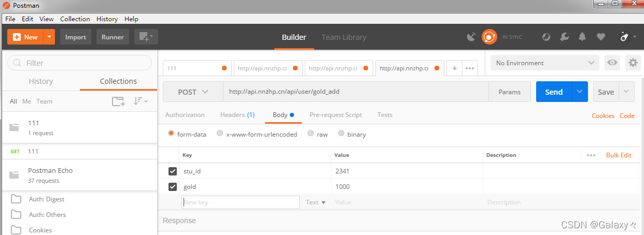Open the Collection menu
Image resolution: width=644 pixels, height=235 pixels.
point(75,19)
